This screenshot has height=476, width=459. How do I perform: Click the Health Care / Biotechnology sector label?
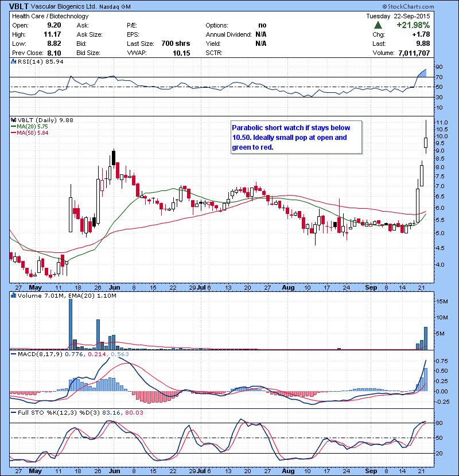[x=50, y=16]
